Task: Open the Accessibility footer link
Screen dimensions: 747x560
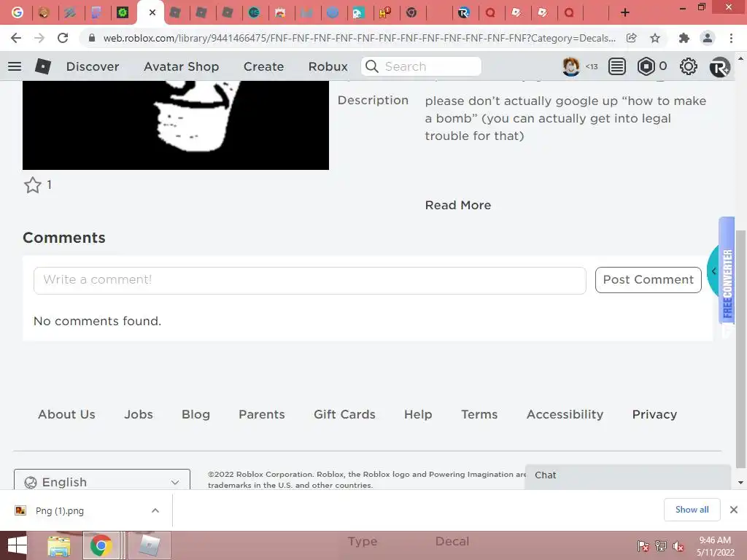Action: (x=565, y=414)
